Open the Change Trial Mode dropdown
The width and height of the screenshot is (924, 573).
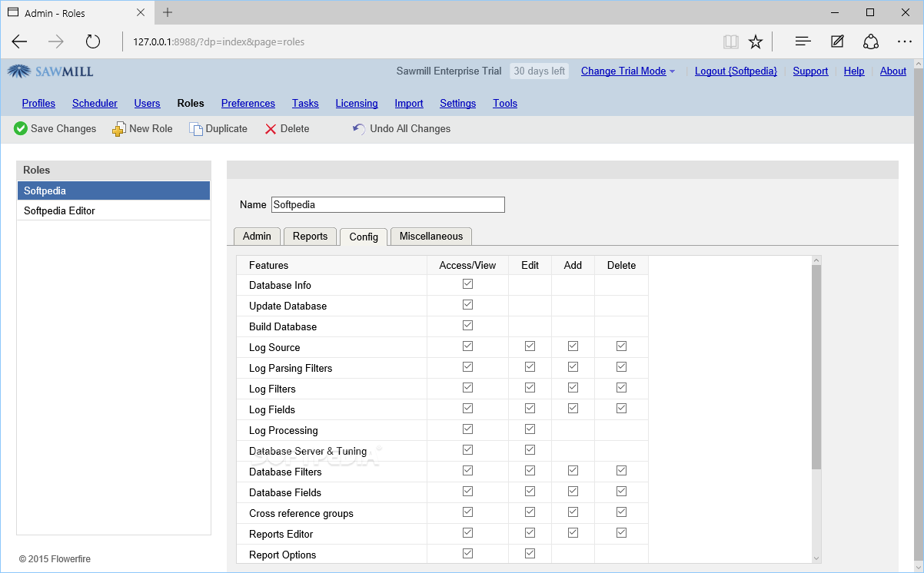coord(628,71)
